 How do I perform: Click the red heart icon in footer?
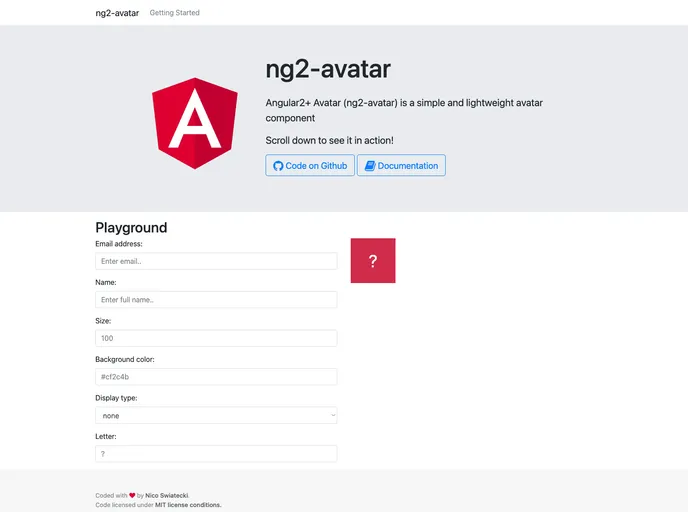point(132,495)
